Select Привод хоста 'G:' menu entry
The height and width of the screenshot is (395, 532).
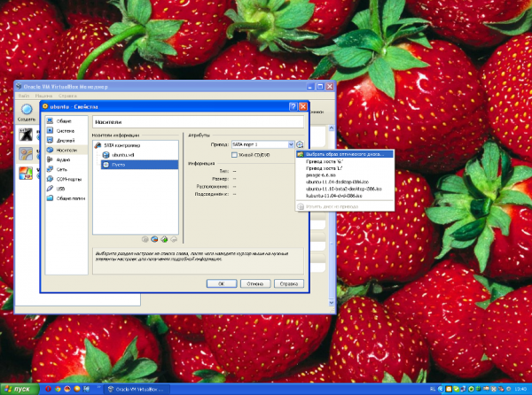[345, 161]
